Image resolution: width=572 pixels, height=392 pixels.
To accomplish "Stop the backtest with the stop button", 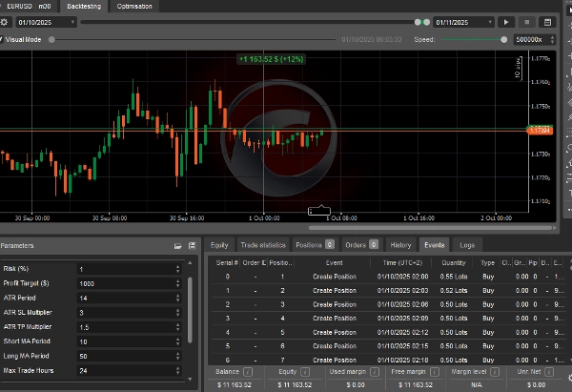I will coord(527,21).
